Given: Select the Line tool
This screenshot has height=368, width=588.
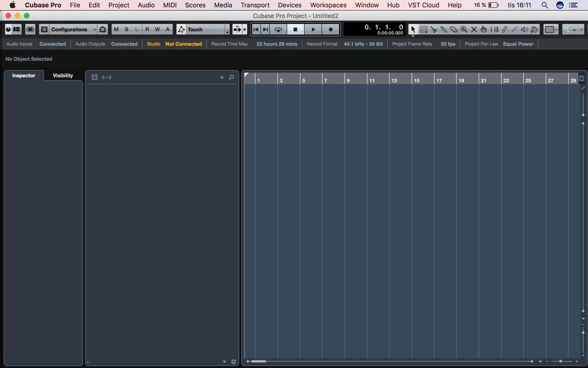Looking at the screenshot, I should click(x=514, y=29).
